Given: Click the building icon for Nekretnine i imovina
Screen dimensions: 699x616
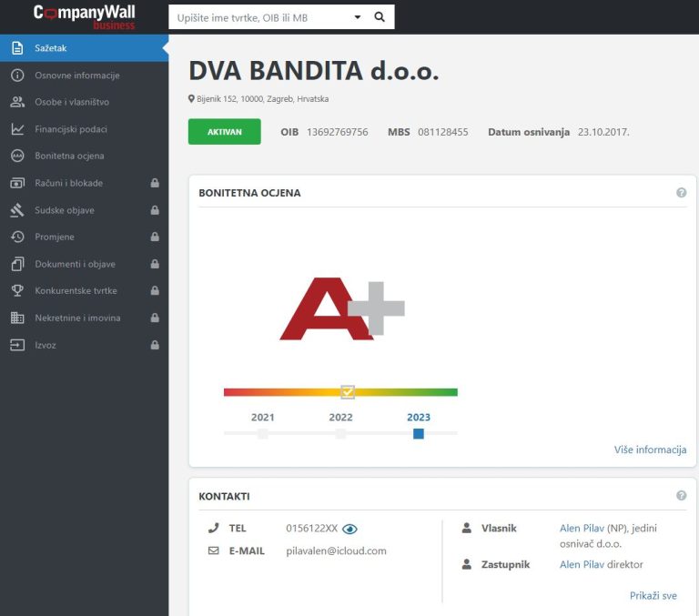Looking at the screenshot, I should (x=17, y=318).
